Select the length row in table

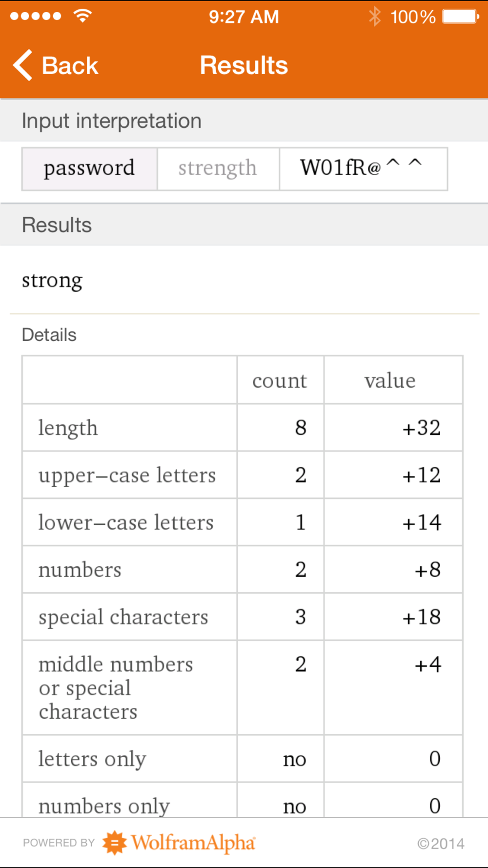243,428
